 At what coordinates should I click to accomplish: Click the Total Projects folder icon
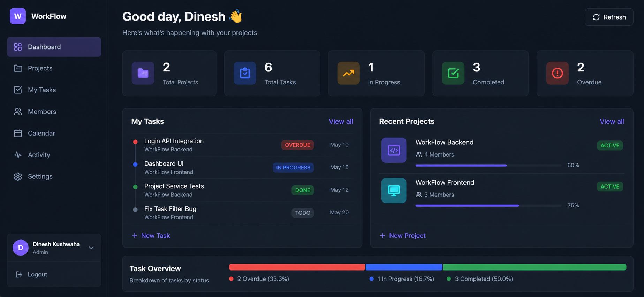click(x=143, y=73)
